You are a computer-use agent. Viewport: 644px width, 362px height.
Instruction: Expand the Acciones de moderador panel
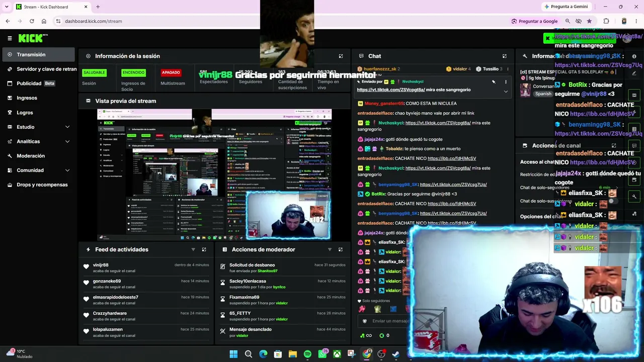[x=341, y=249]
